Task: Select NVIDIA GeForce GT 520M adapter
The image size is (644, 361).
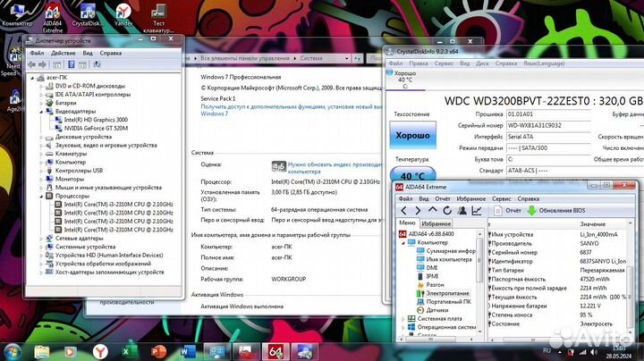Action: pyautogui.click(x=96, y=129)
